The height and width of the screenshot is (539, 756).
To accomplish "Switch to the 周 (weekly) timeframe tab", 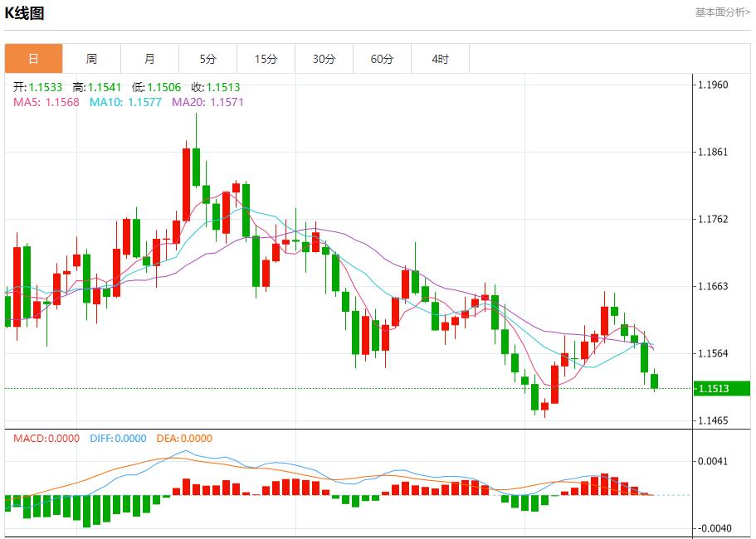I will (92, 59).
